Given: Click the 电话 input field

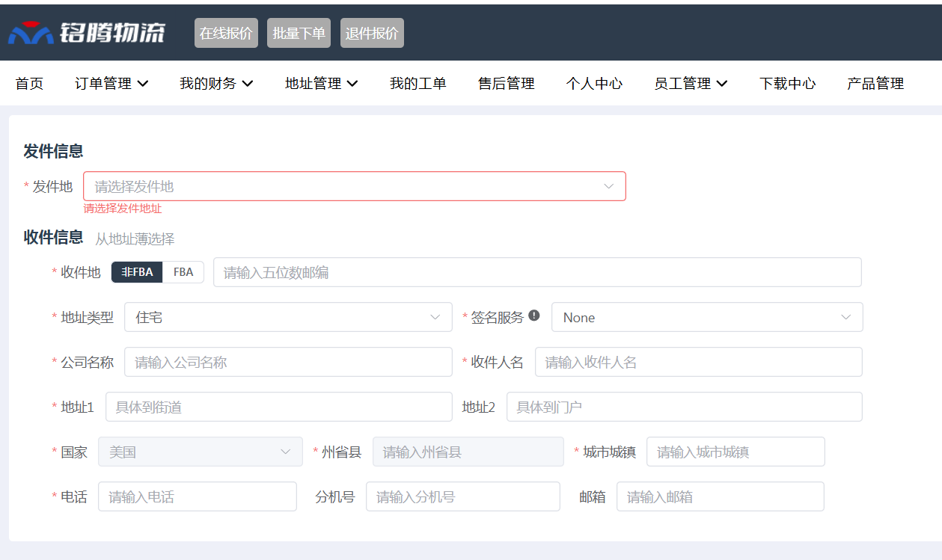Looking at the screenshot, I should [x=198, y=496].
